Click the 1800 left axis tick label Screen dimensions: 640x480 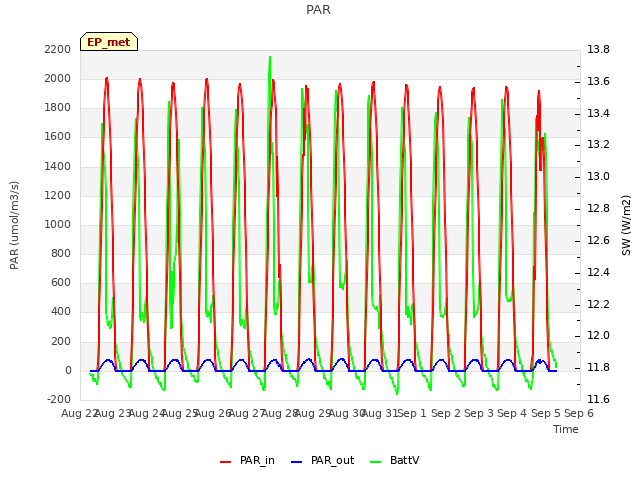pyautogui.click(x=58, y=108)
